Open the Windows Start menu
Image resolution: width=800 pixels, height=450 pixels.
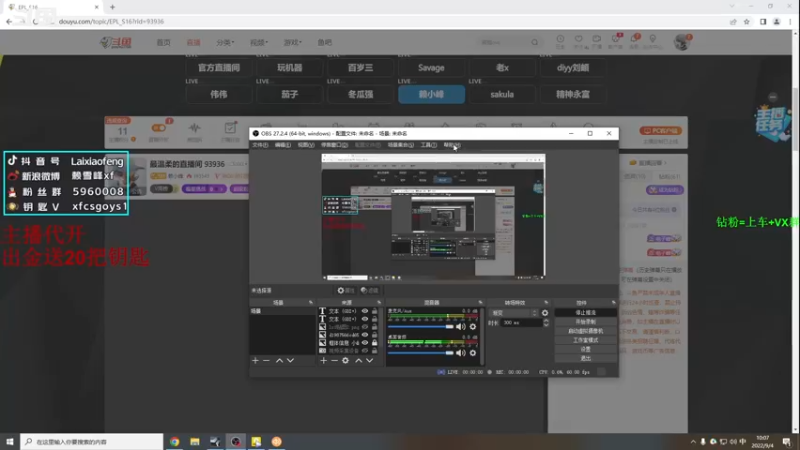[x=10, y=442]
